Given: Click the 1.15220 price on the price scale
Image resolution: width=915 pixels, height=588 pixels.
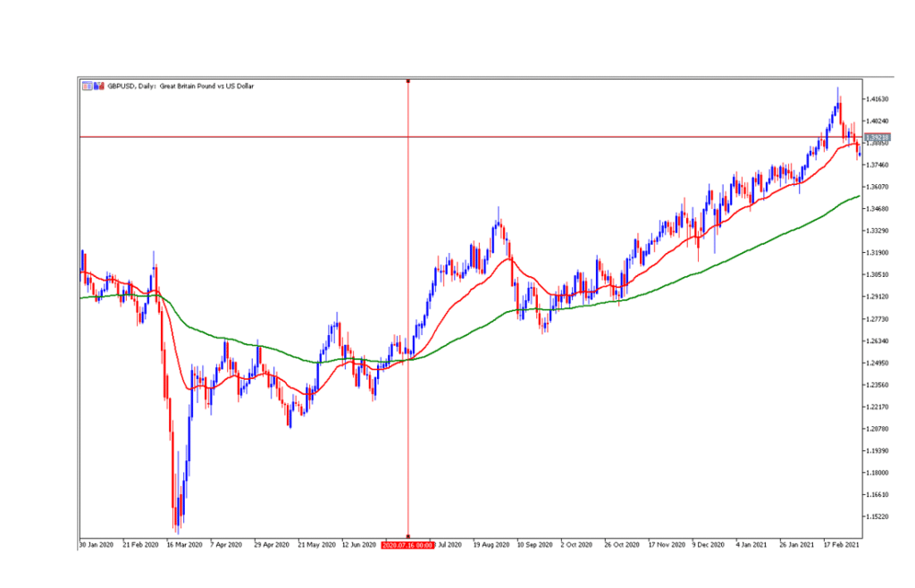Looking at the screenshot, I should (x=878, y=517).
